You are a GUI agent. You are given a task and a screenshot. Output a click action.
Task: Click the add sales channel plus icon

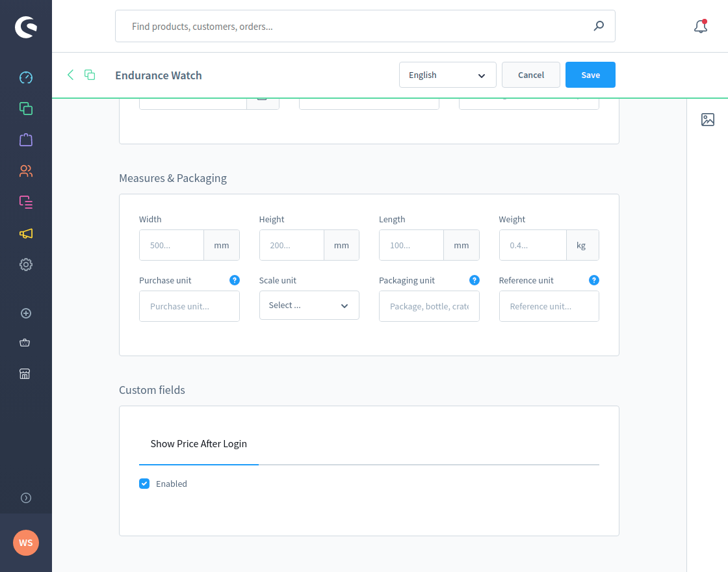[x=26, y=313]
